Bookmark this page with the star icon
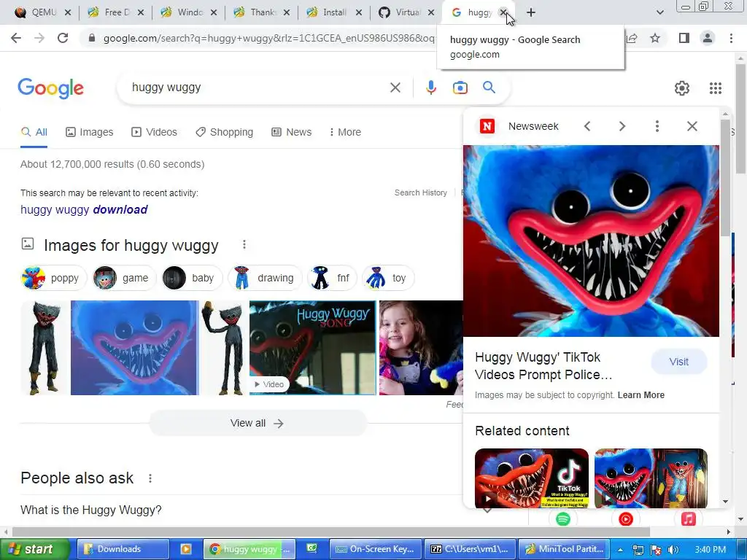 [655, 38]
